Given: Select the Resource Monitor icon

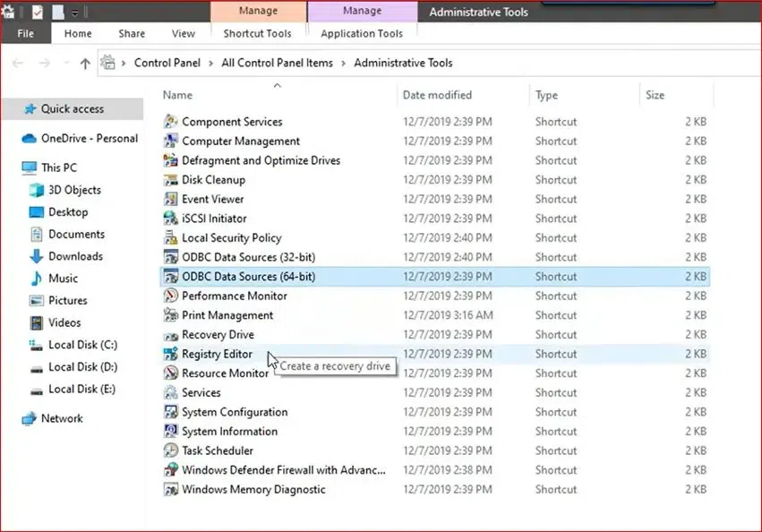Looking at the screenshot, I should (170, 373).
